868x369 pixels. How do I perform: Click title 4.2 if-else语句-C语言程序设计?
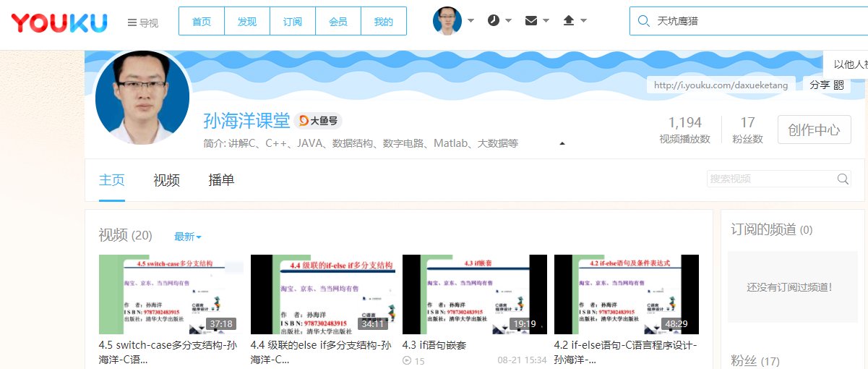click(x=625, y=352)
